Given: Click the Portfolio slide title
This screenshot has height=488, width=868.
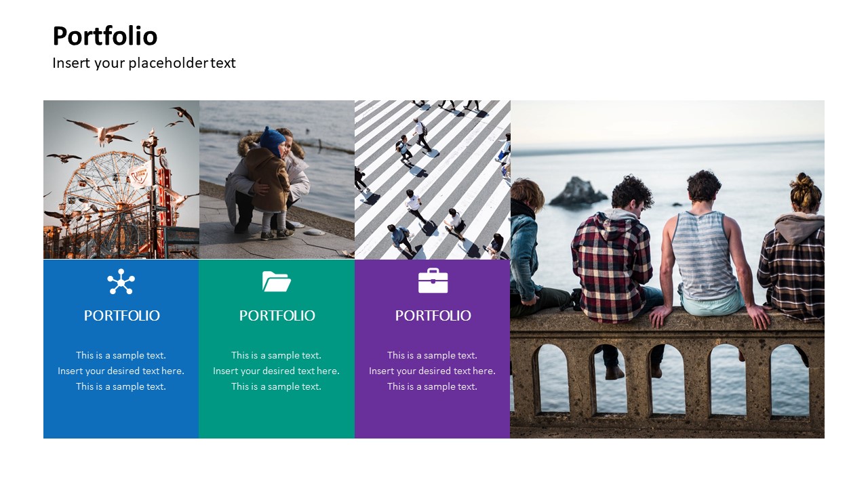Looking at the screenshot, I should tap(105, 36).
